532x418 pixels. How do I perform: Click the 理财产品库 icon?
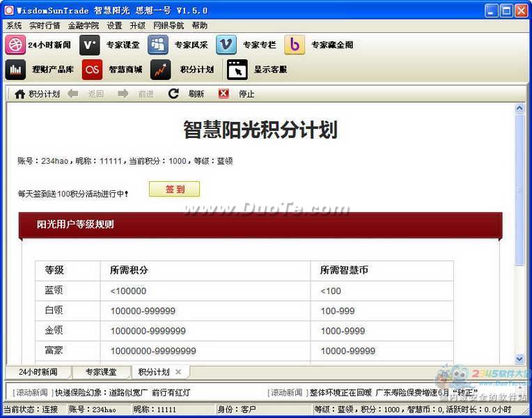click(15, 70)
